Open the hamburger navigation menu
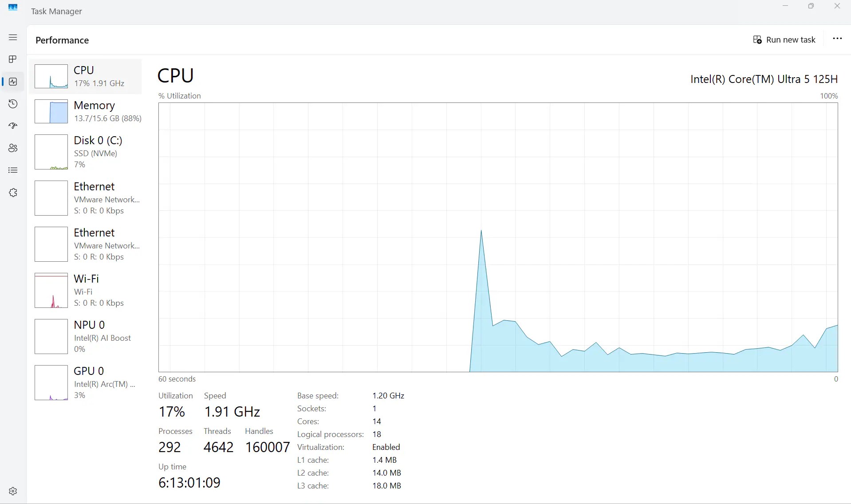851x504 pixels. point(13,37)
